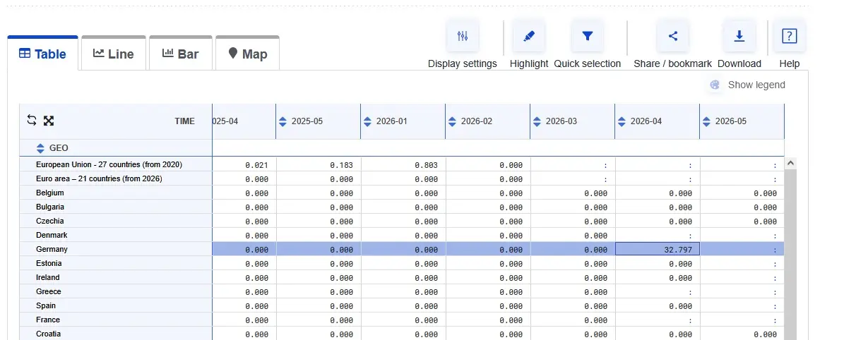Activate the Highlight marker tool
868x340 pixels.
pos(529,37)
